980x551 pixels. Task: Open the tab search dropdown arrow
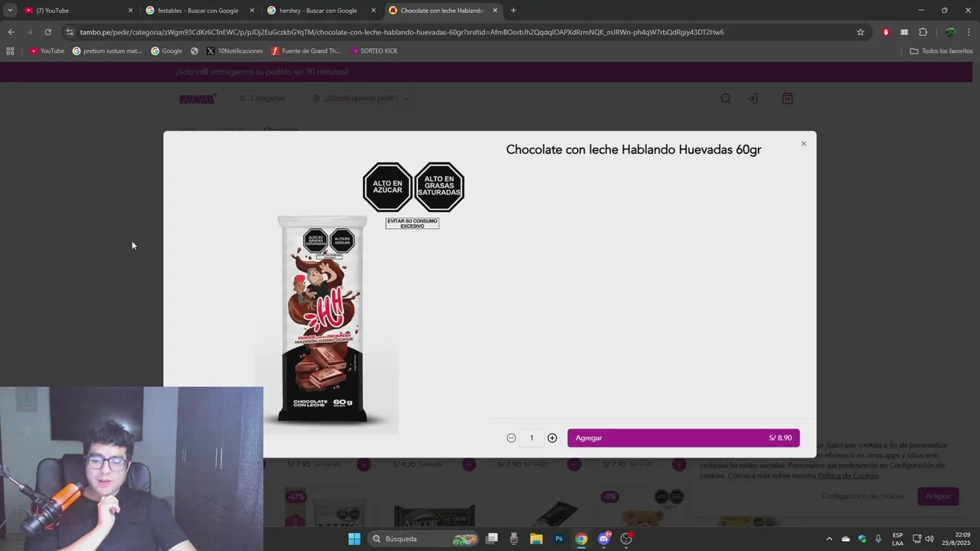click(x=9, y=11)
